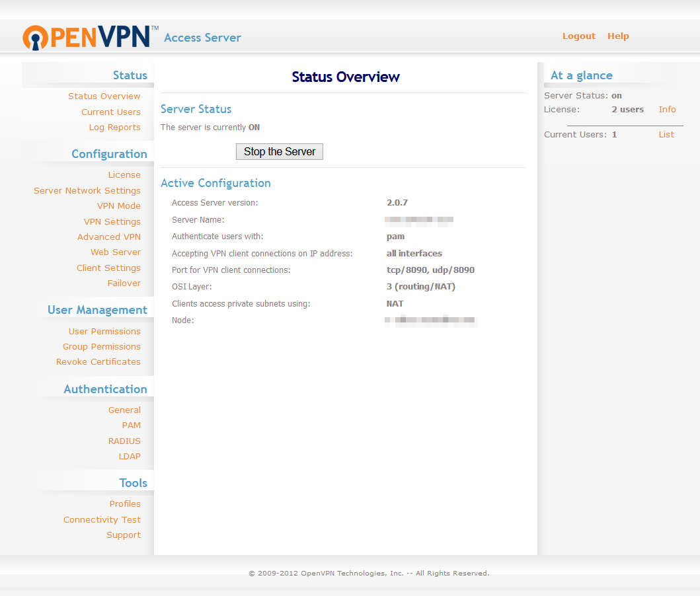Select the 'Clients access private subnets using:' label
Image resolution: width=700 pixels, height=596 pixels.
click(241, 304)
